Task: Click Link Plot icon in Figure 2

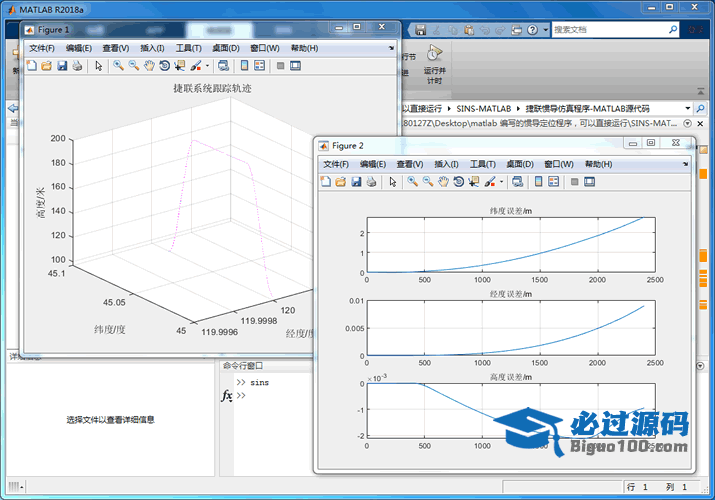Action: pos(518,182)
